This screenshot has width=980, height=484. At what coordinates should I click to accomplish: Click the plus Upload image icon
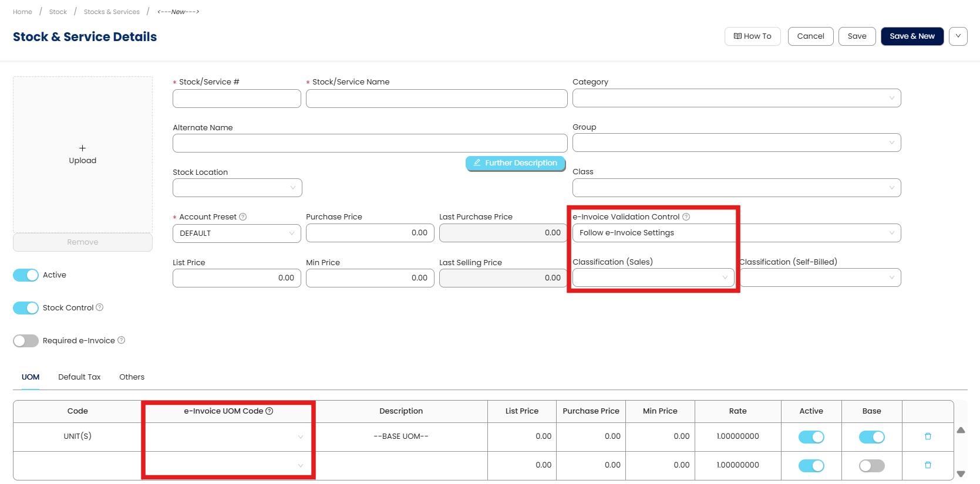(x=82, y=148)
